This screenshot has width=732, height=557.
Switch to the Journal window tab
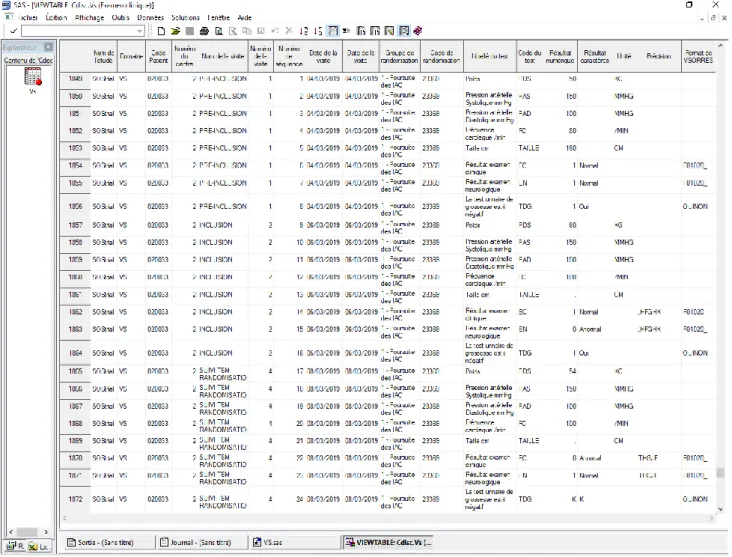point(202,542)
